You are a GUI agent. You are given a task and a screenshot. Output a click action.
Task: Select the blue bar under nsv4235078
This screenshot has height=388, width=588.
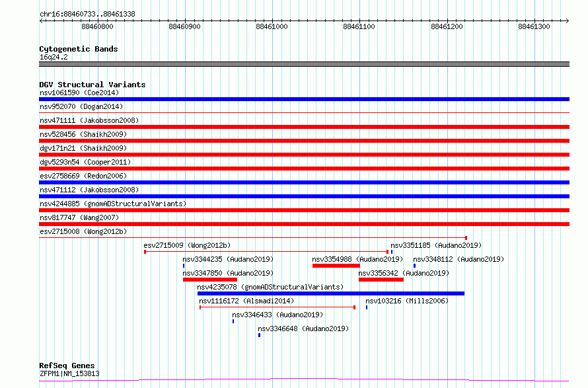pos(331,293)
